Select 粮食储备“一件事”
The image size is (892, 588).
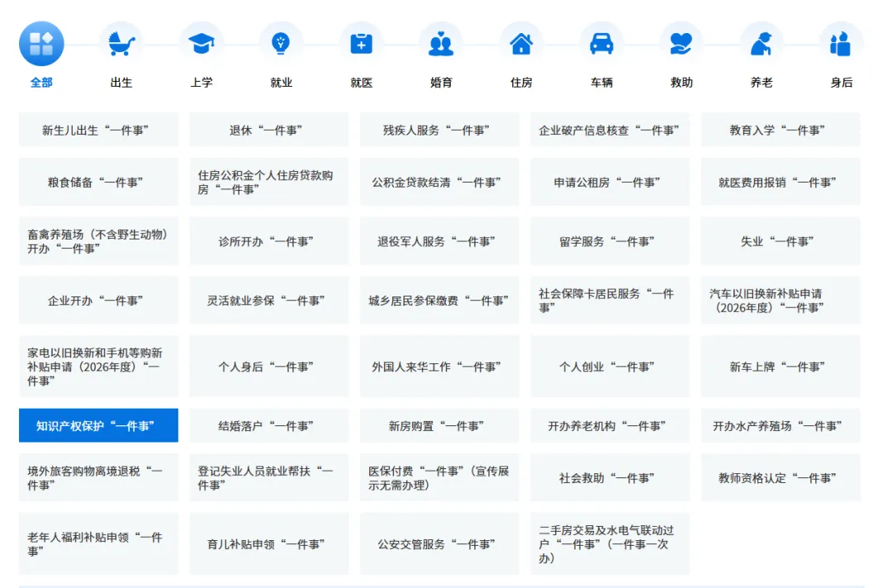pos(98,182)
